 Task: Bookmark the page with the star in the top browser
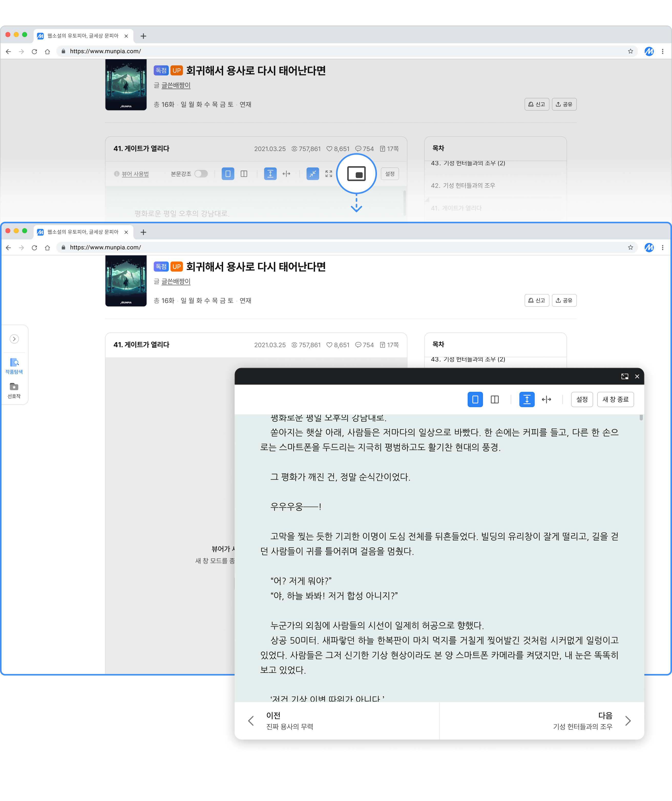click(x=631, y=51)
